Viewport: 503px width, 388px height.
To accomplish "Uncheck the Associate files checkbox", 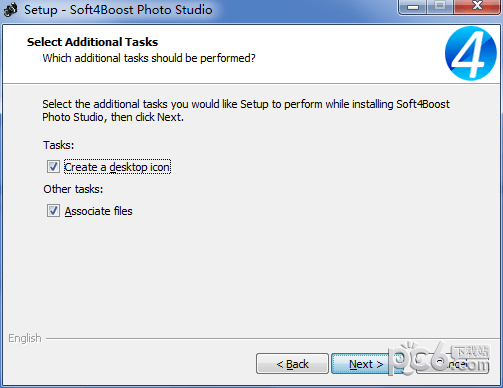I will [x=53, y=211].
